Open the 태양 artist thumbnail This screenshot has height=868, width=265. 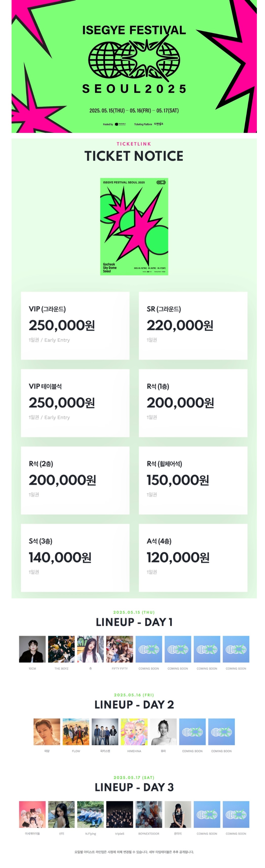(47, 731)
